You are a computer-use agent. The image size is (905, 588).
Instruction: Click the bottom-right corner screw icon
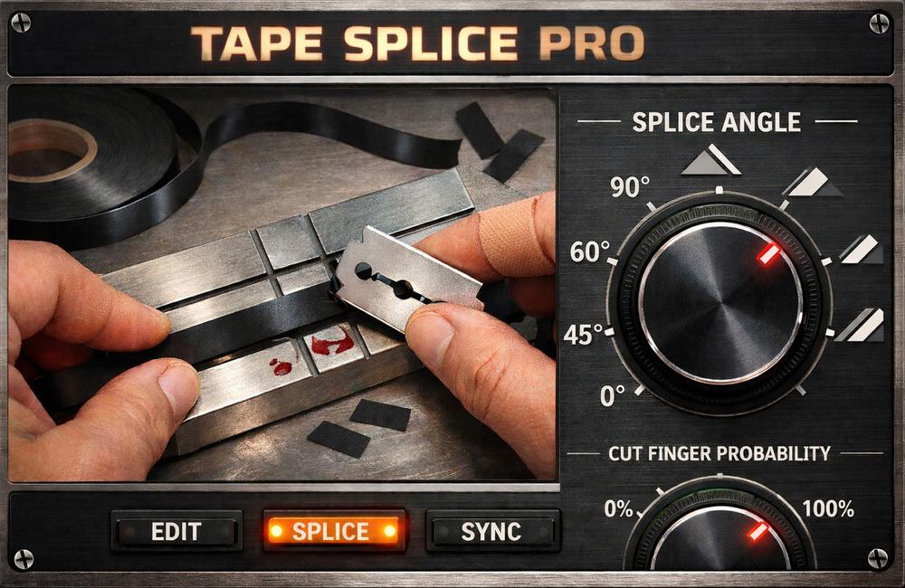[878, 558]
